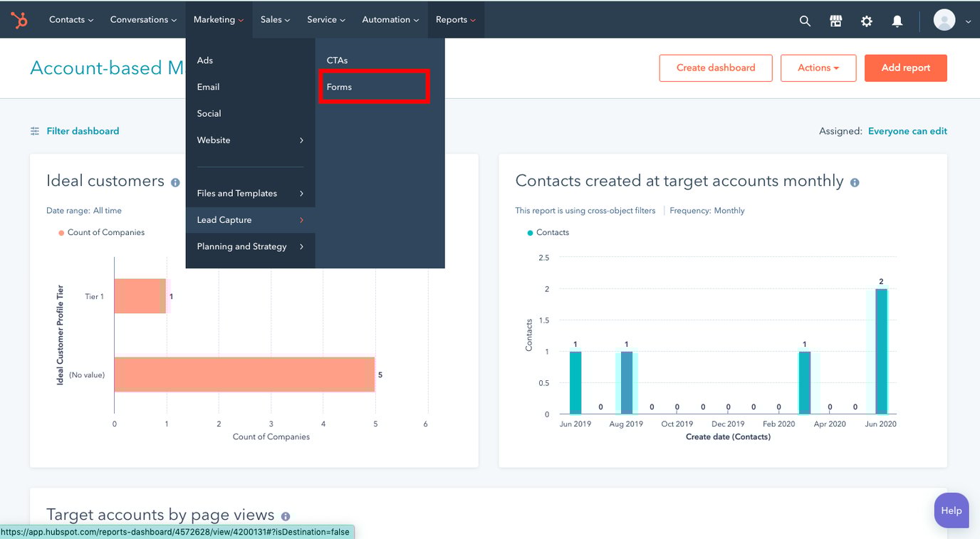Click the Add report button
Viewport: 980px width, 539px height.
click(905, 68)
